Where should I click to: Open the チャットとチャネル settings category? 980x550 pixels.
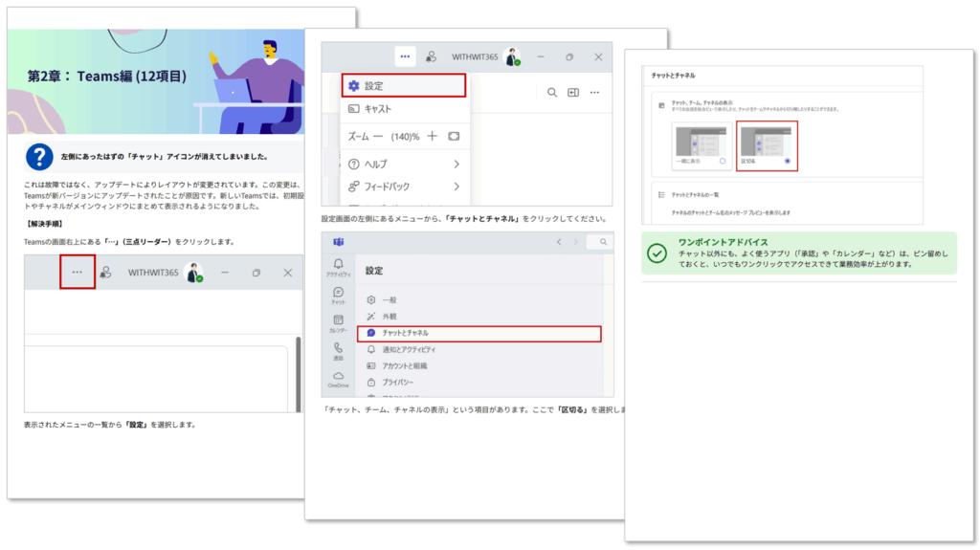click(479, 333)
